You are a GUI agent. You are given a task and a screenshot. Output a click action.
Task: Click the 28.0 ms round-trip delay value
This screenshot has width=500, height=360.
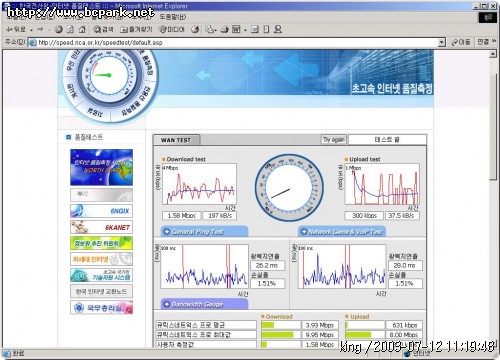click(405, 266)
